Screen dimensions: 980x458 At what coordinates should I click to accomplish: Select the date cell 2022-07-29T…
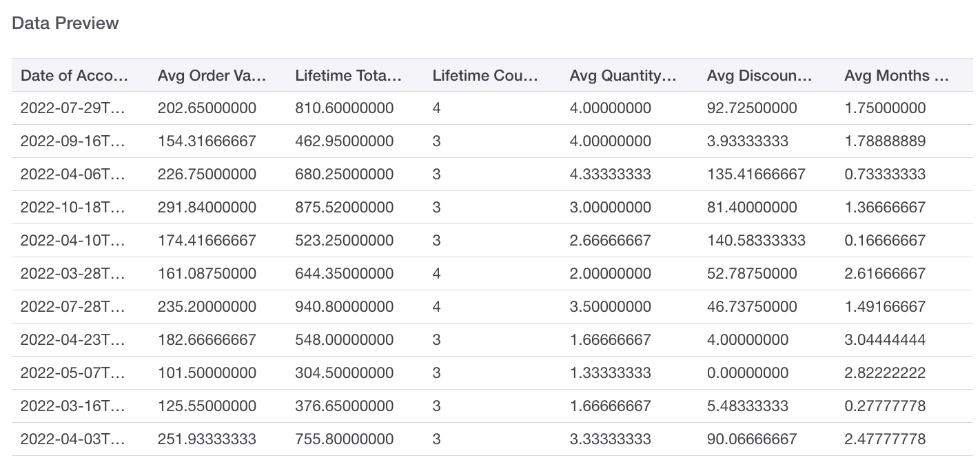point(73,108)
